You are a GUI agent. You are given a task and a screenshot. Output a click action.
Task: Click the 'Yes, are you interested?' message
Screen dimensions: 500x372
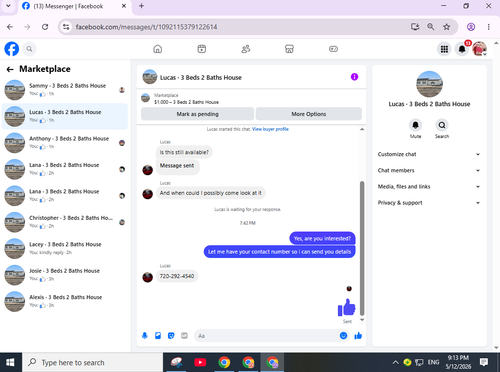(322, 238)
